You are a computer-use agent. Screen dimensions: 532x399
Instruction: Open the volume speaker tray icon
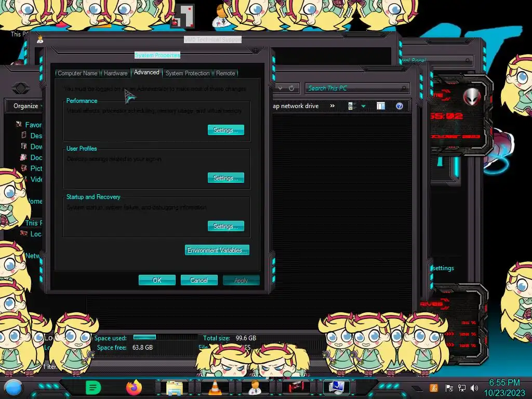point(474,388)
